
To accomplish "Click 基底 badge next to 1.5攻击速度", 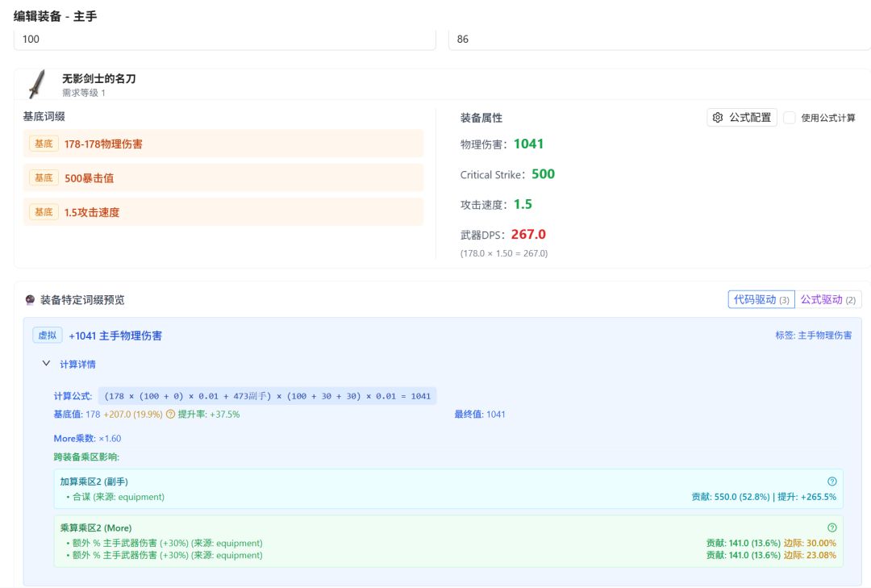I will (44, 212).
